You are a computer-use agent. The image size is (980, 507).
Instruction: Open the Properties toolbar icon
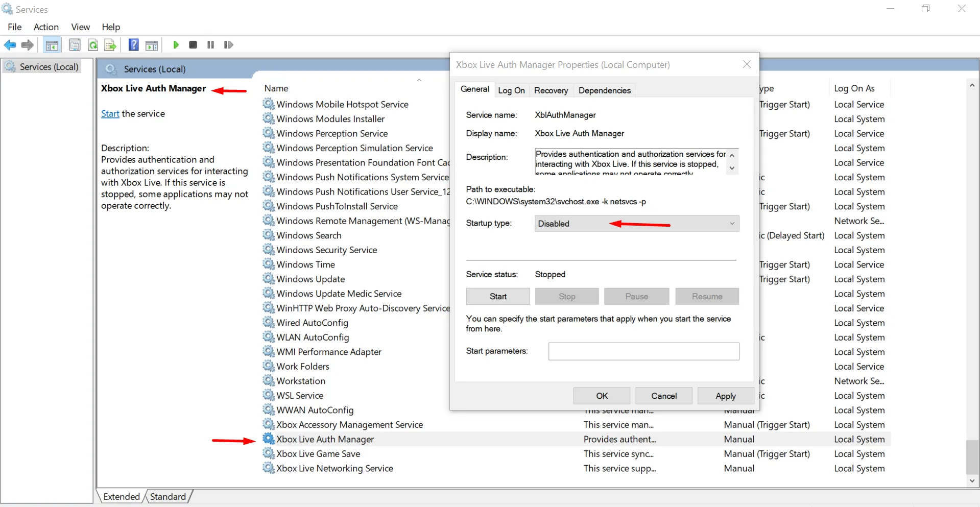pos(75,45)
